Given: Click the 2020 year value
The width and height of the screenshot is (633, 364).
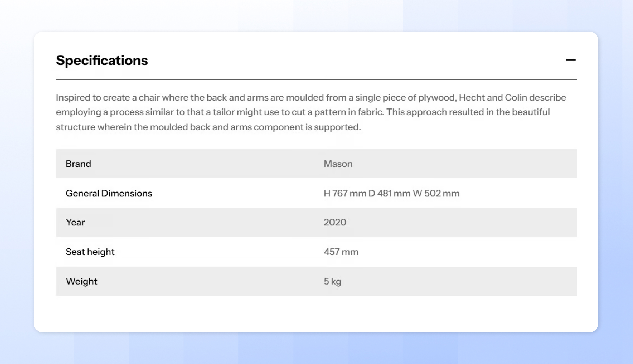Looking at the screenshot, I should (x=335, y=222).
